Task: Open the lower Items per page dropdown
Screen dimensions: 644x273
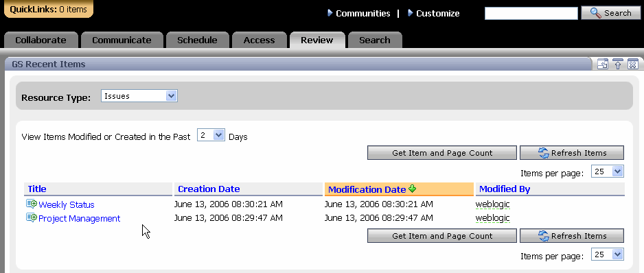Action: (x=607, y=254)
